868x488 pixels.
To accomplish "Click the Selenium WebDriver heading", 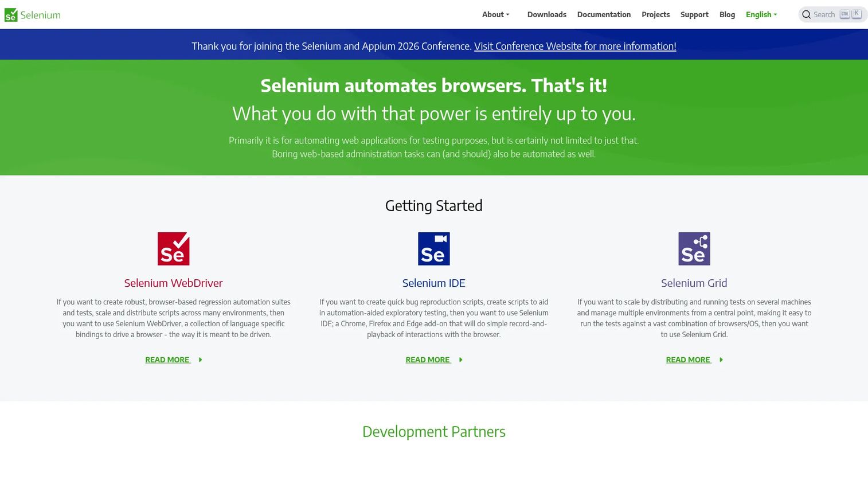I will tap(174, 283).
